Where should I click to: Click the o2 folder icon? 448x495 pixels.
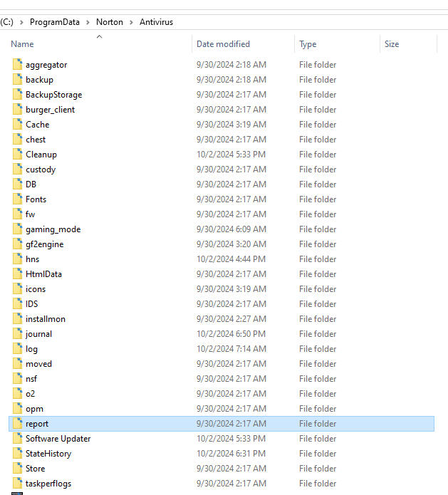[x=18, y=393]
